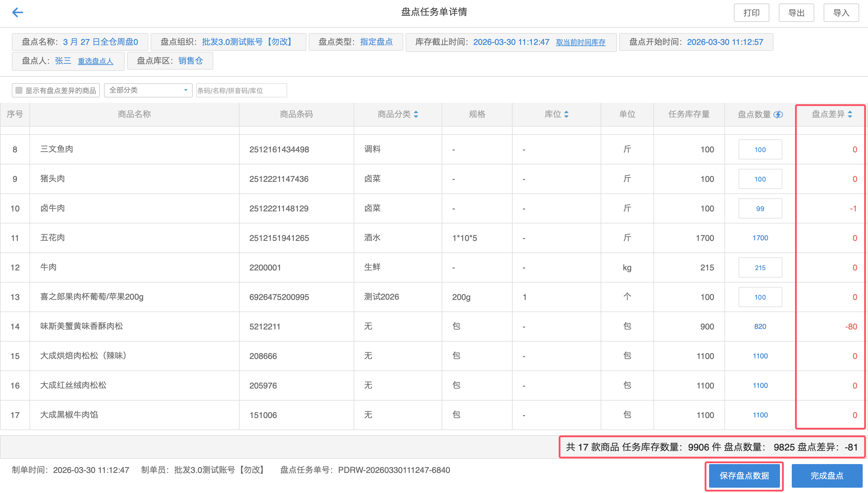
Task: Edit count quantity for 牛肉 row
Action: point(760,267)
